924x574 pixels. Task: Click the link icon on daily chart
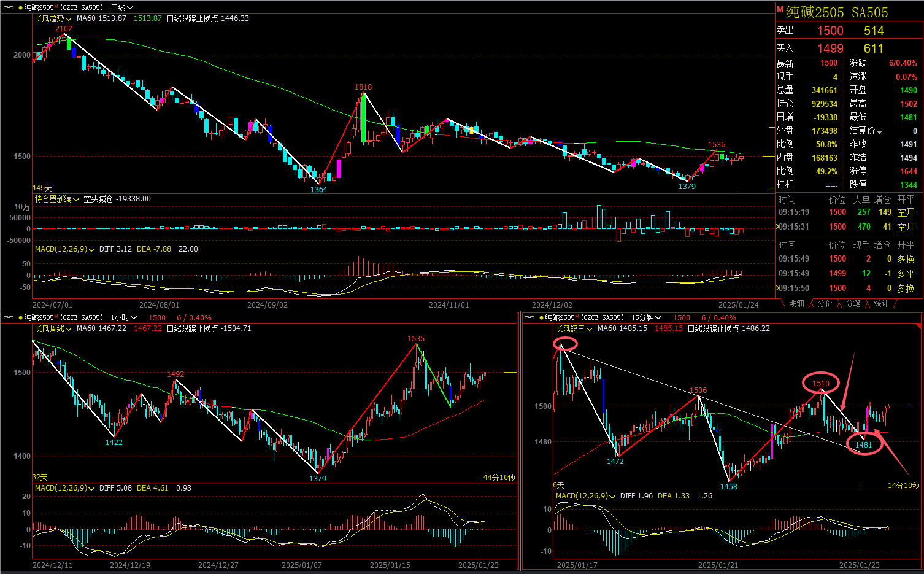(x=9, y=7)
